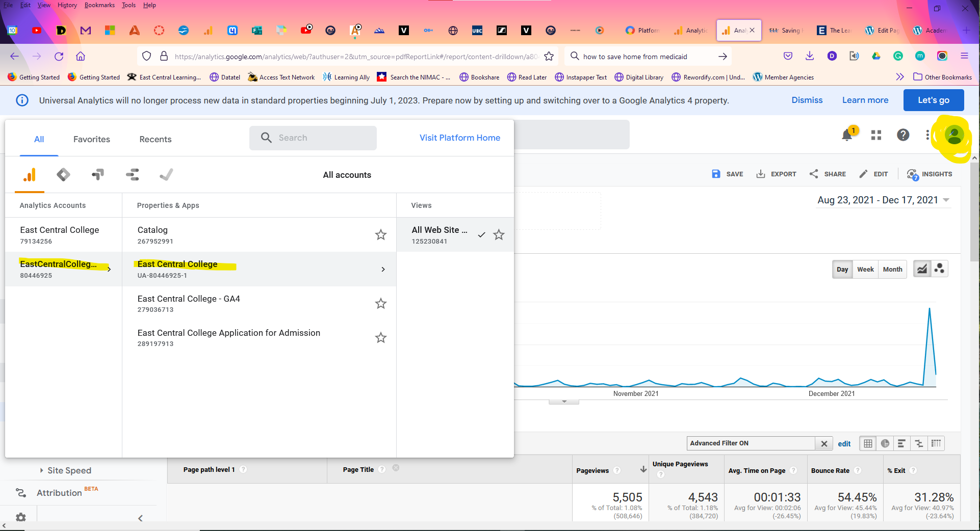The width and height of the screenshot is (980, 531).
Task: Toggle the chart collapse handle
Action: coord(564,402)
